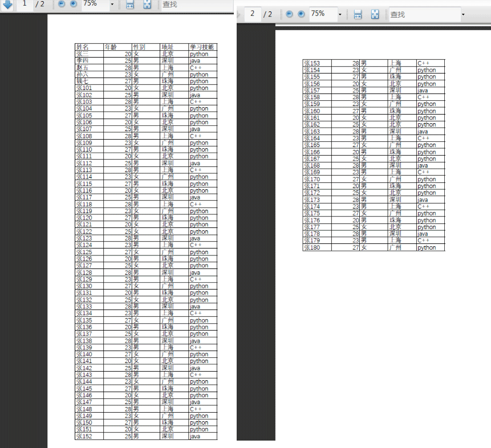This screenshot has height=448, width=491.
Task: Click the name cell 张152
Action: (89, 437)
